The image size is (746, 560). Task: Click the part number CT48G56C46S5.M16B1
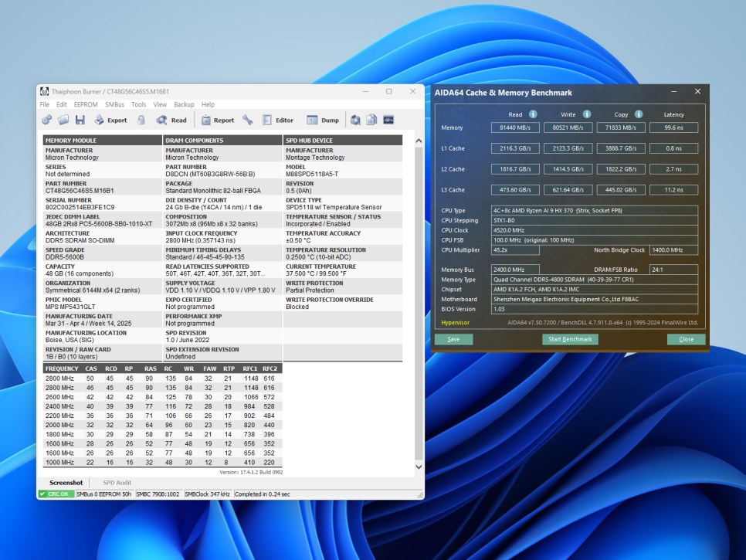pos(80,191)
